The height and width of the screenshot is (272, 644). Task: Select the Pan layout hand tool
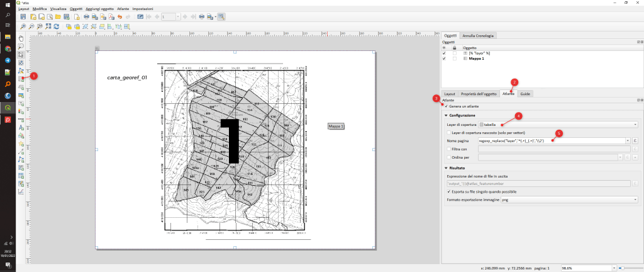(x=21, y=38)
